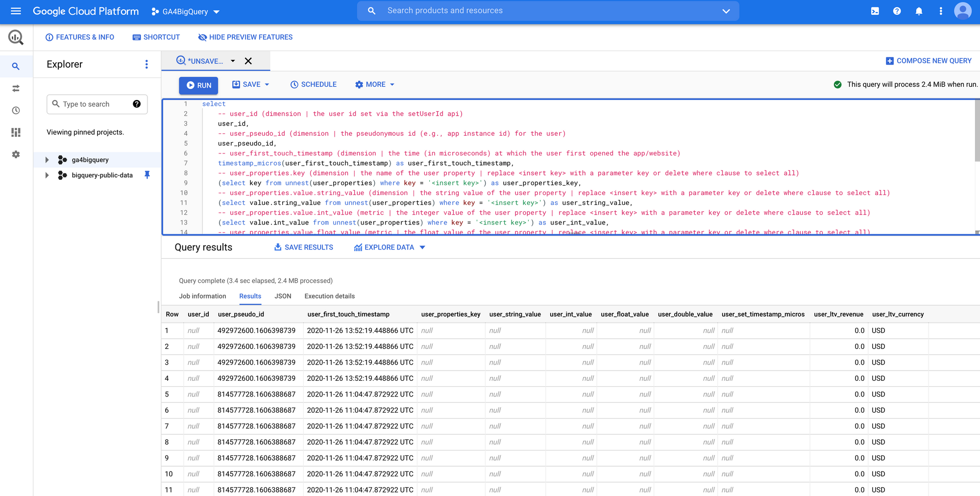The image size is (980, 496).
Task: Click the user_first_touch_timestamp column header
Action: [x=348, y=314]
